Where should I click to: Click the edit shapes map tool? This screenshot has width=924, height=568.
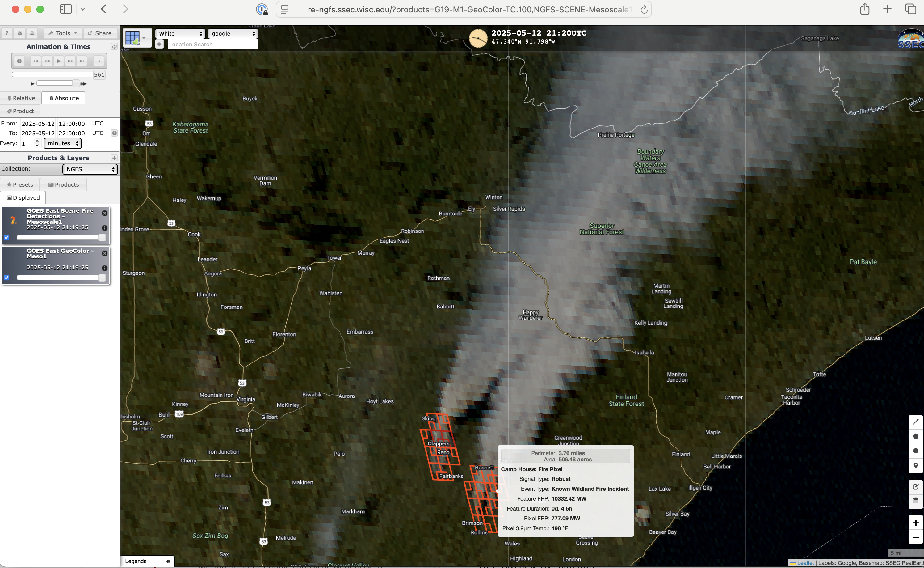[915, 487]
